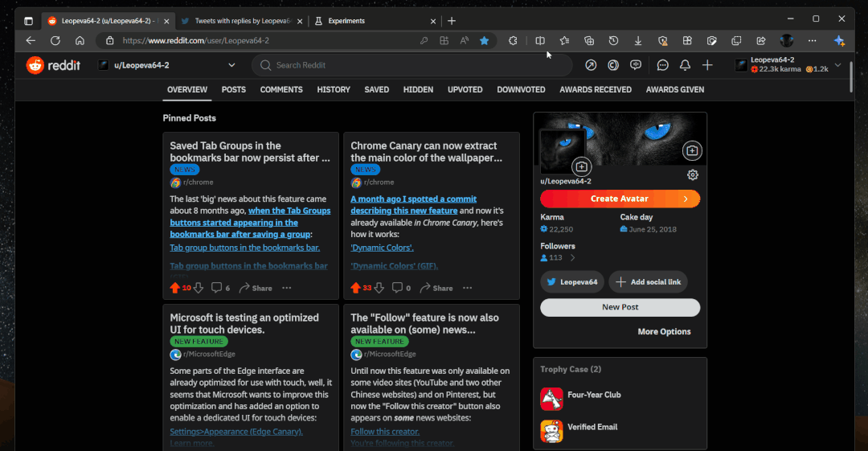Open Edge downloads icon
868x451 pixels.
pos(638,40)
